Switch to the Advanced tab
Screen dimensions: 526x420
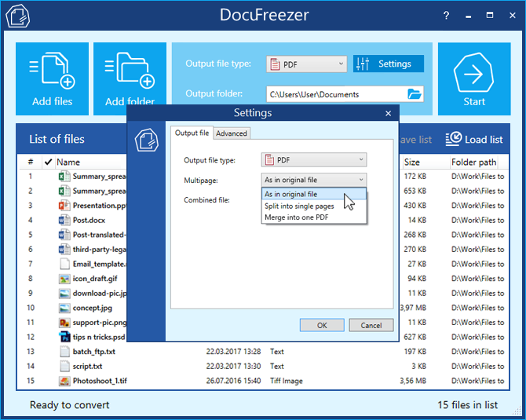point(232,133)
